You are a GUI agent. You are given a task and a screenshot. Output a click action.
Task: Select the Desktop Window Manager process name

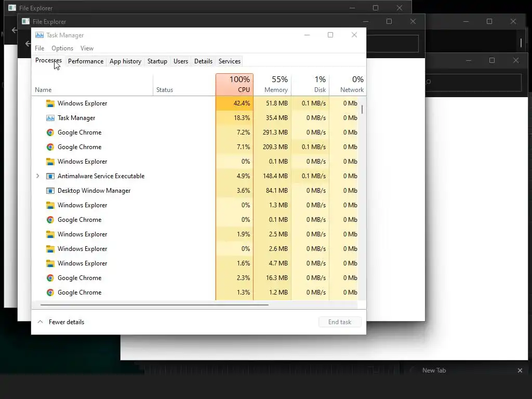[94, 191]
